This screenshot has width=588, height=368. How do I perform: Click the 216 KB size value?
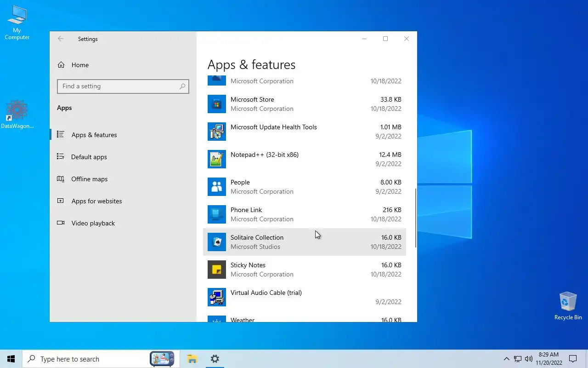[x=392, y=210]
